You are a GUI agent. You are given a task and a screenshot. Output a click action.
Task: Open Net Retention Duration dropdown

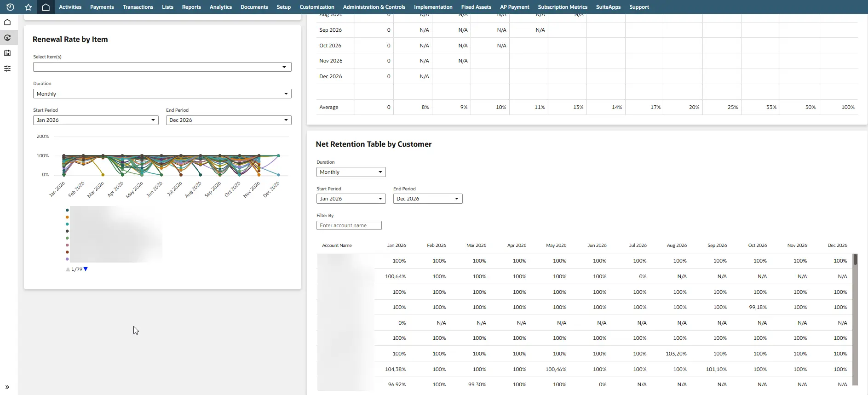351,172
